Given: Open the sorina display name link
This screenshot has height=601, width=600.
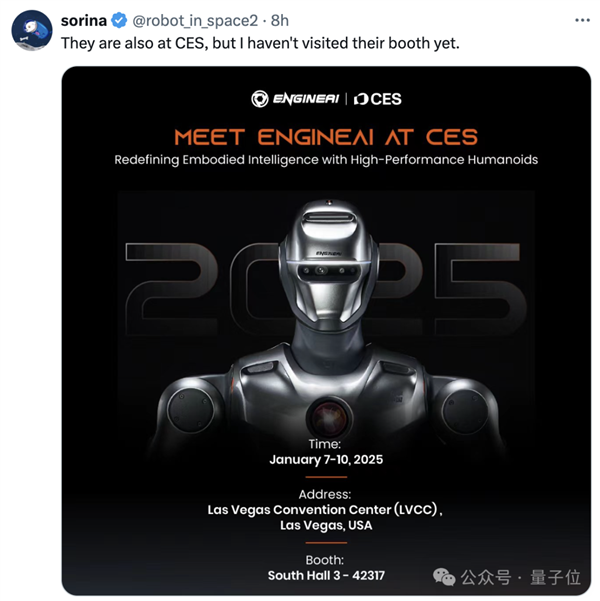Looking at the screenshot, I should click(x=86, y=20).
